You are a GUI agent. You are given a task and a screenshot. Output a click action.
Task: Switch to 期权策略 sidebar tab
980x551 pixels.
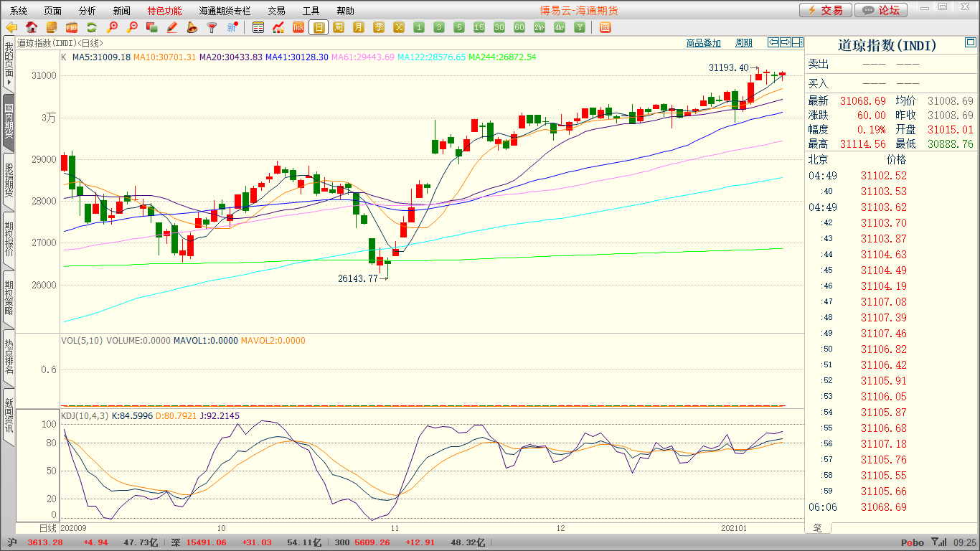pyautogui.click(x=9, y=298)
